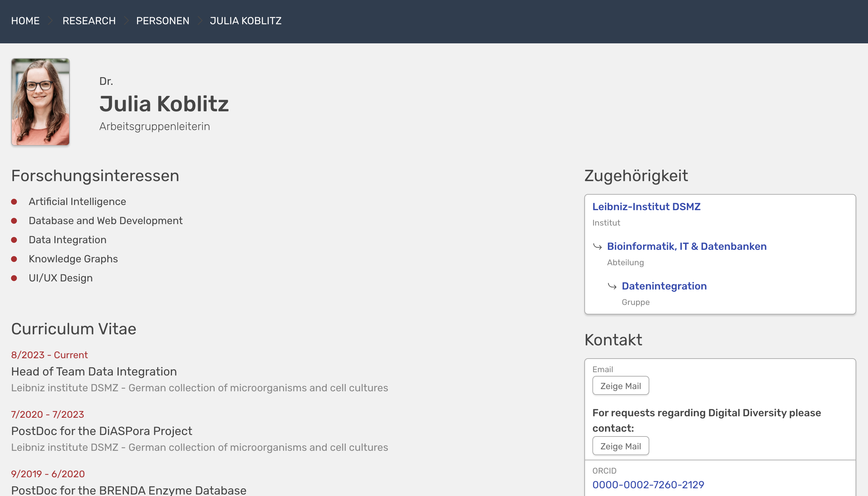Click PostDoc for the BRENDA Enzyme Database
The width and height of the screenshot is (868, 496).
[x=129, y=490]
